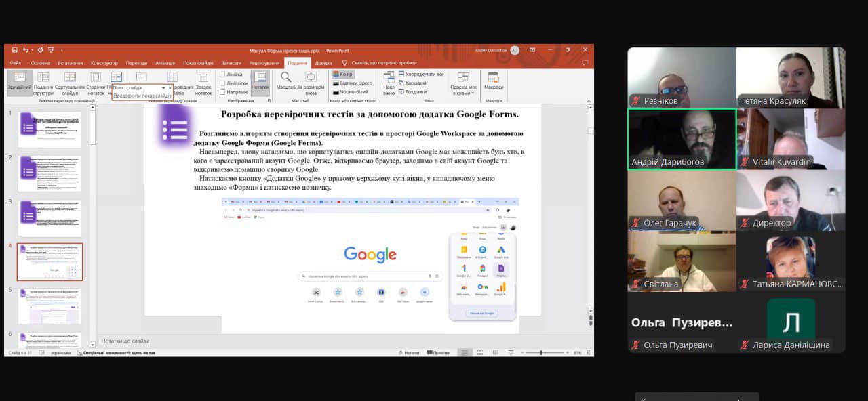Image resolution: width=868 pixels, height=401 pixels.
Task: Click the Save icon in quick access toolbar
Action: (x=14, y=50)
